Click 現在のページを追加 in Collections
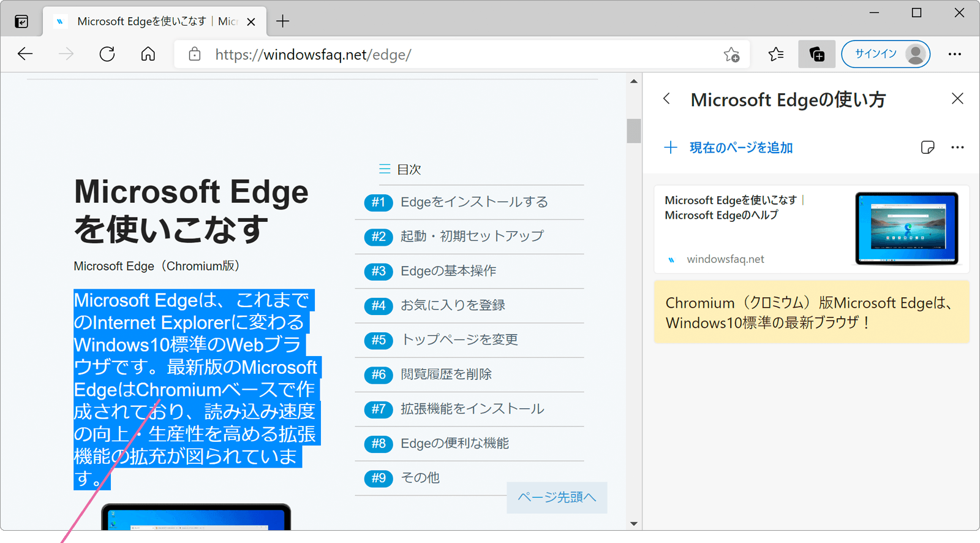 click(728, 148)
